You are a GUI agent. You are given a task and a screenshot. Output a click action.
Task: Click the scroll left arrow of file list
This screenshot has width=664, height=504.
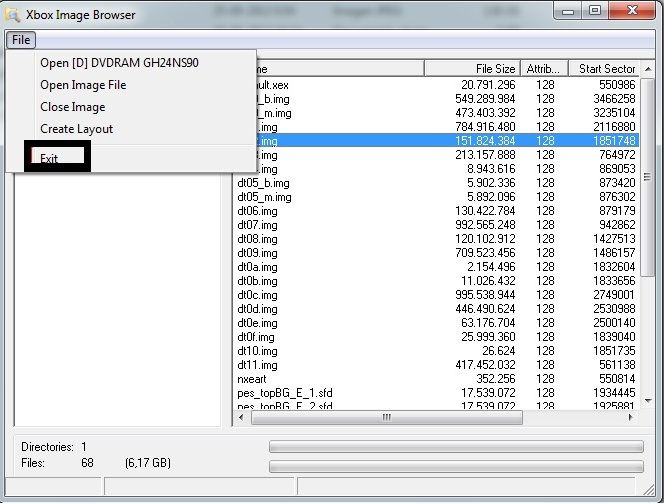[241, 417]
